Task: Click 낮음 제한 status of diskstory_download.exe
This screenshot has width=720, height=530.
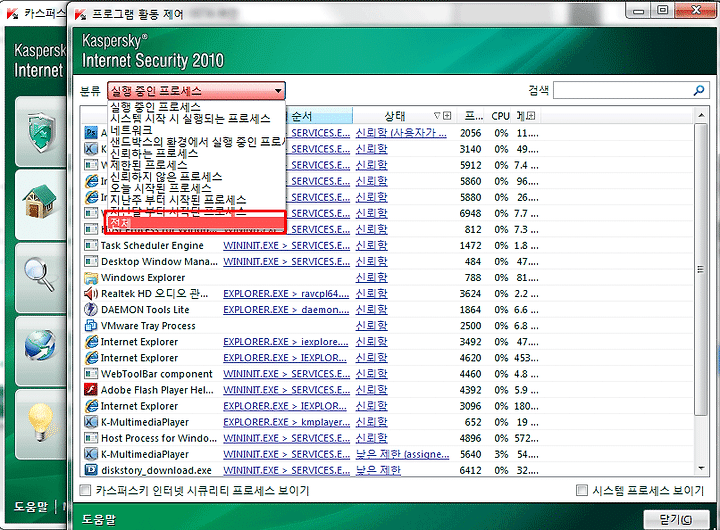Action: click(378, 470)
